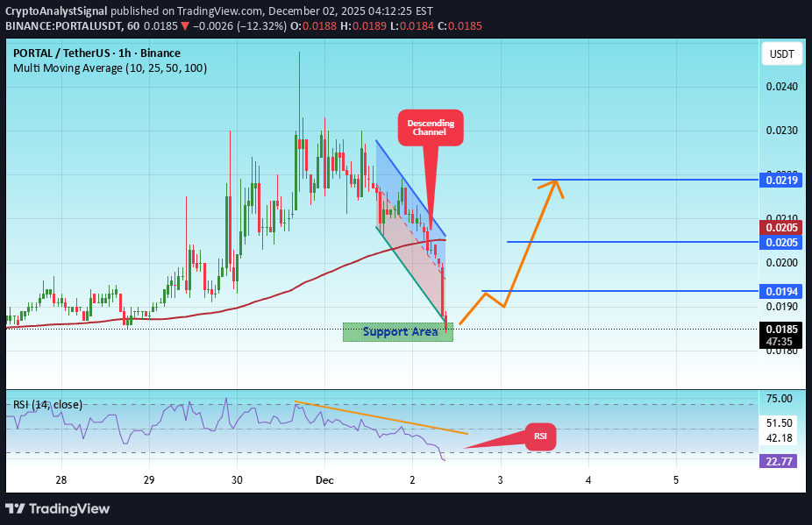Open the Descending Channel annotation label
This screenshot has height=525, width=812.
click(x=430, y=127)
